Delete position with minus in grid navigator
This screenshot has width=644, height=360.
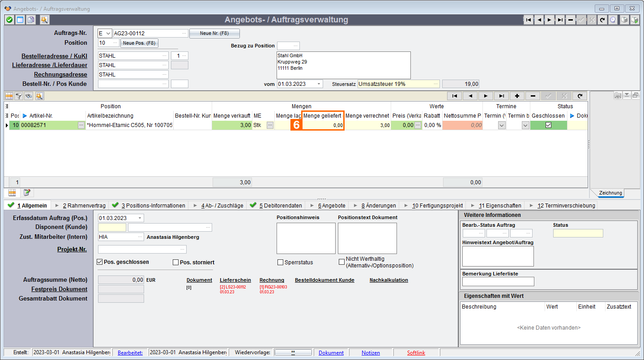pyautogui.click(x=533, y=96)
